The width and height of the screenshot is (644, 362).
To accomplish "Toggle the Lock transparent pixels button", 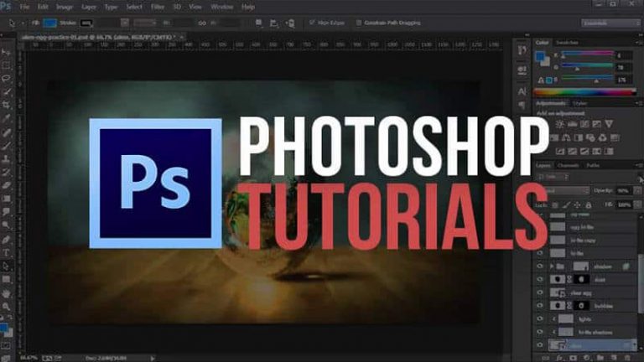I will (x=555, y=204).
